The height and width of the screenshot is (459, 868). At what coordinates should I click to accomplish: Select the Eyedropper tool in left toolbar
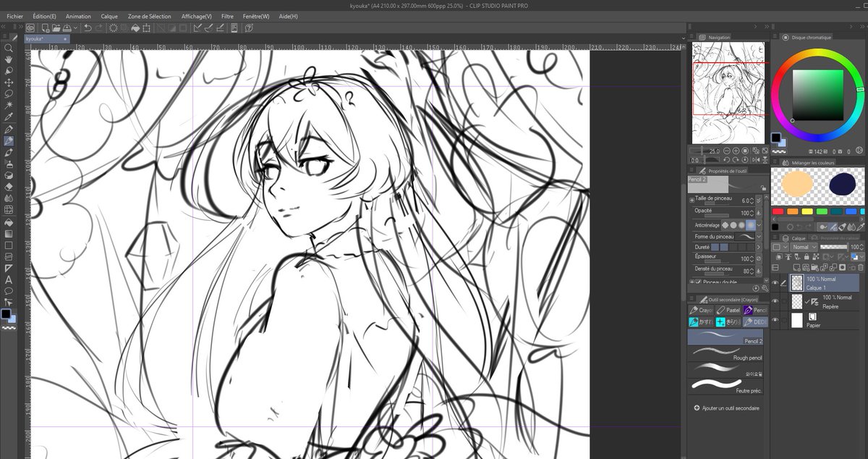click(x=9, y=117)
